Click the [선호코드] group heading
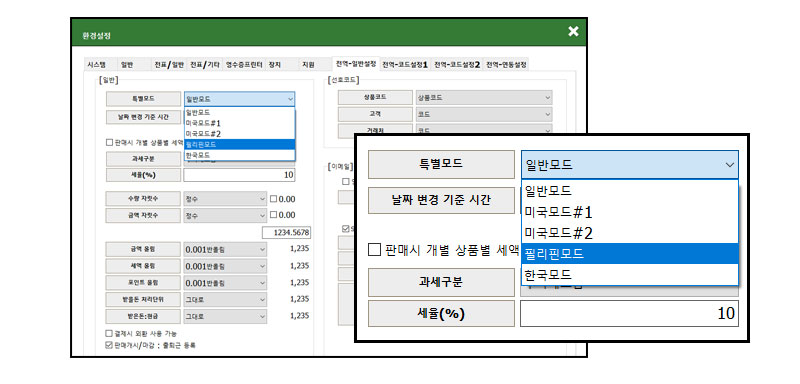This screenshot has height=384, width=800. coord(345,80)
